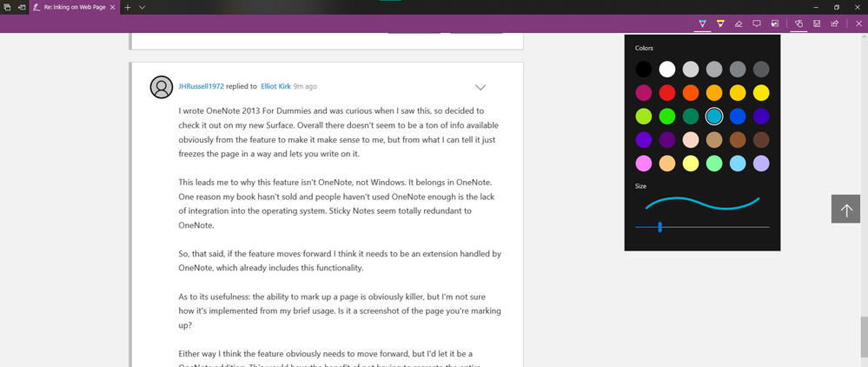This screenshot has height=367, width=868.
Task: Pick the dark brown color swatch
Action: tap(761, 140)
